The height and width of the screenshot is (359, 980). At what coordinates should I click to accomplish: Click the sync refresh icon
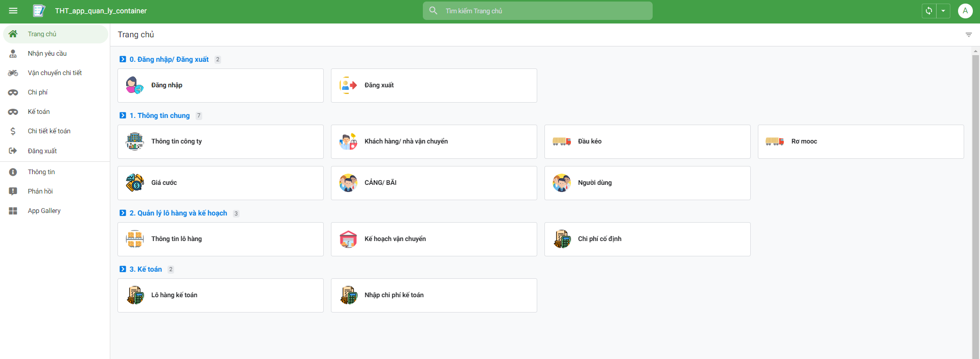point(929,11)
